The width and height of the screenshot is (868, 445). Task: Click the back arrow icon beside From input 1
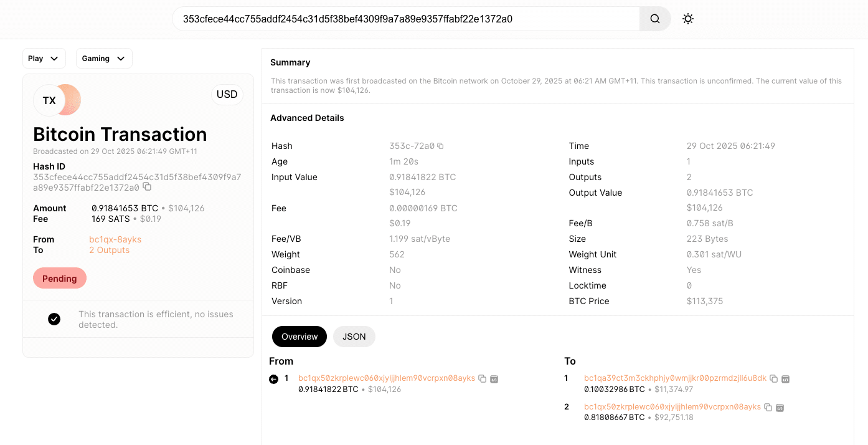point(273,379)
